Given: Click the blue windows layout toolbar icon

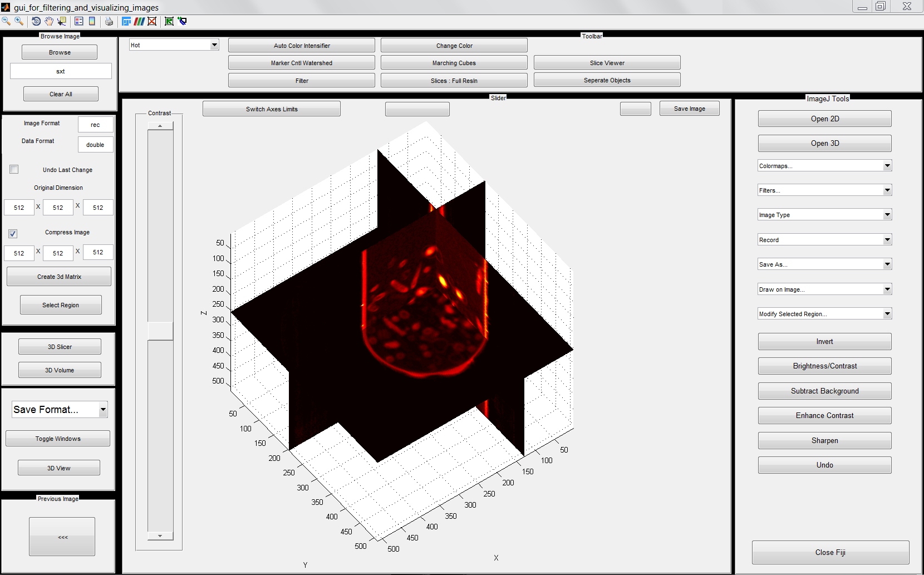Looking at the screenshot, I should [126, 21].
